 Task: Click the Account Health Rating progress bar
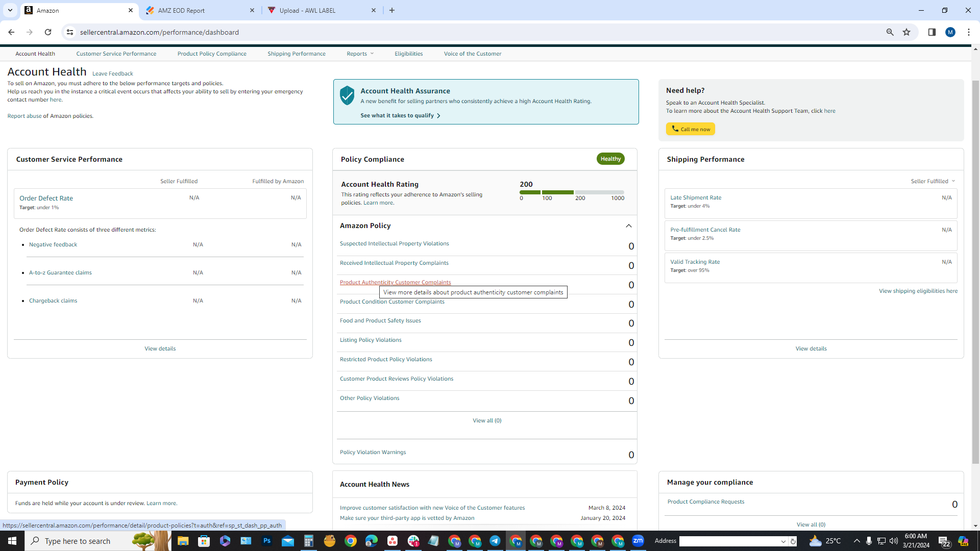tap(572, 192)
